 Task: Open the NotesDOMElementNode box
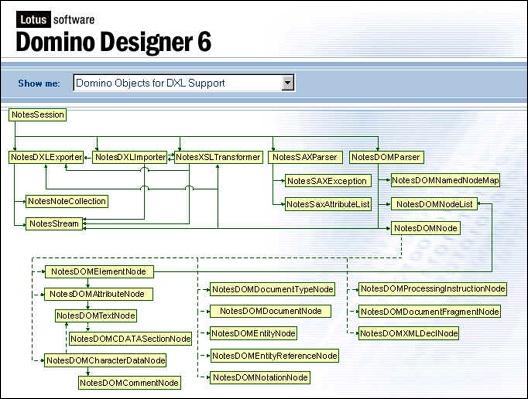point(99,272)
